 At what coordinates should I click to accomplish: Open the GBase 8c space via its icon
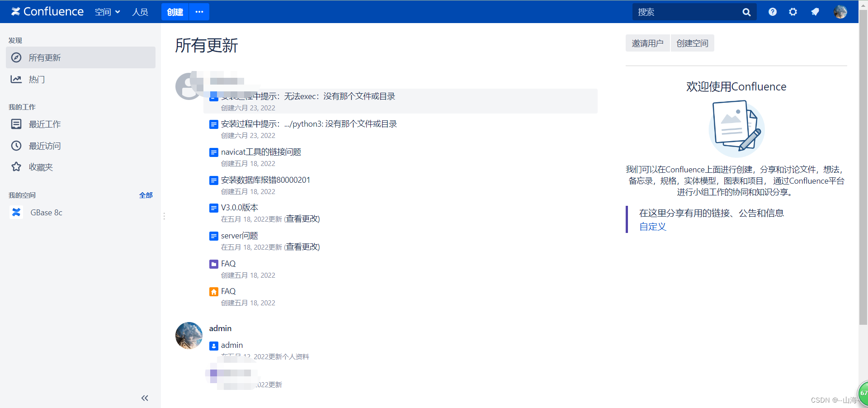pos(16,212)
